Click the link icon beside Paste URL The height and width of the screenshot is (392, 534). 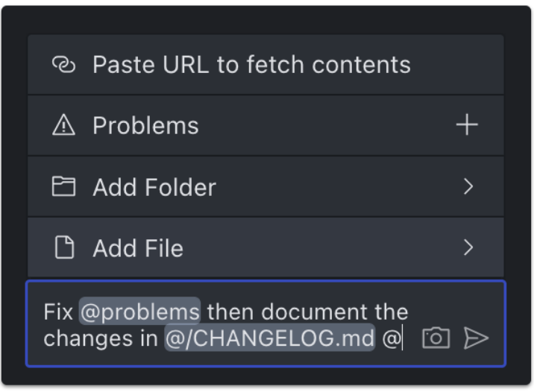point(64,65)
